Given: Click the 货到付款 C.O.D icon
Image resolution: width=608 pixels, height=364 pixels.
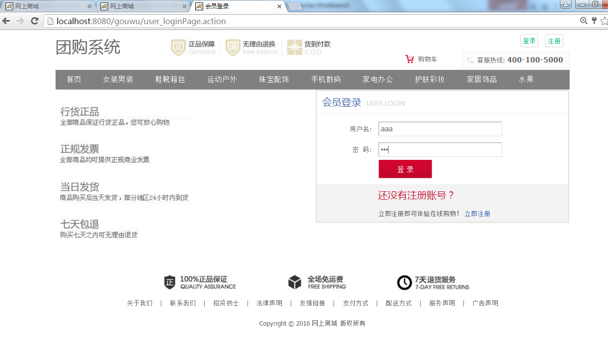Looking at the screenshot, I should click(294, 47).
